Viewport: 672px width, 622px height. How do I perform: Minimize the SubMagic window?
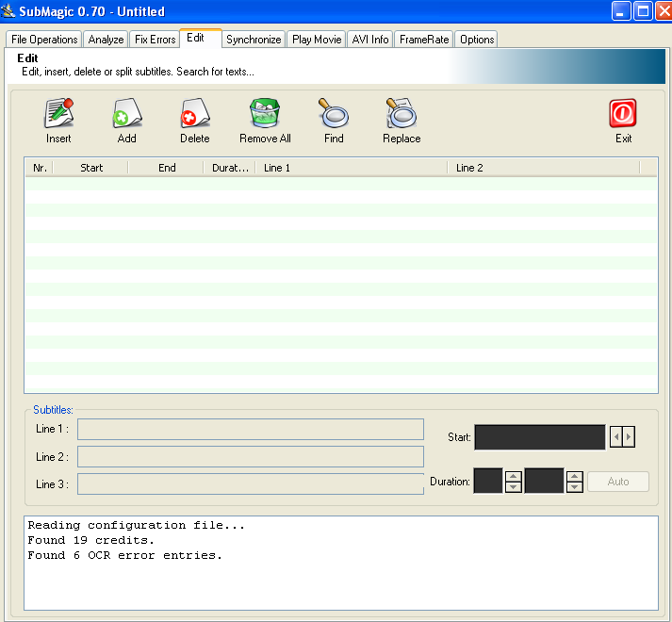620,11
